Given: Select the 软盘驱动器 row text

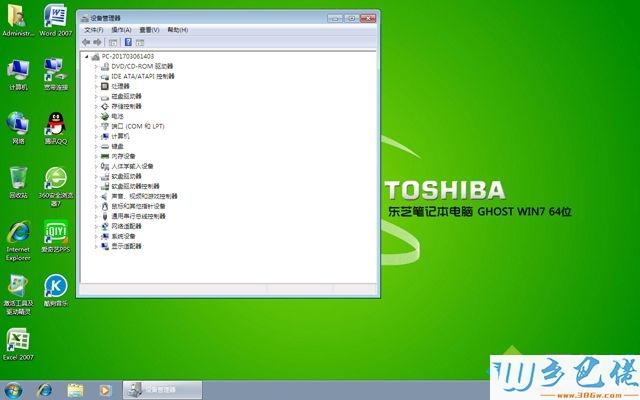Looking at the screenshot, I should pyautogui.click(x=127, y=176).
